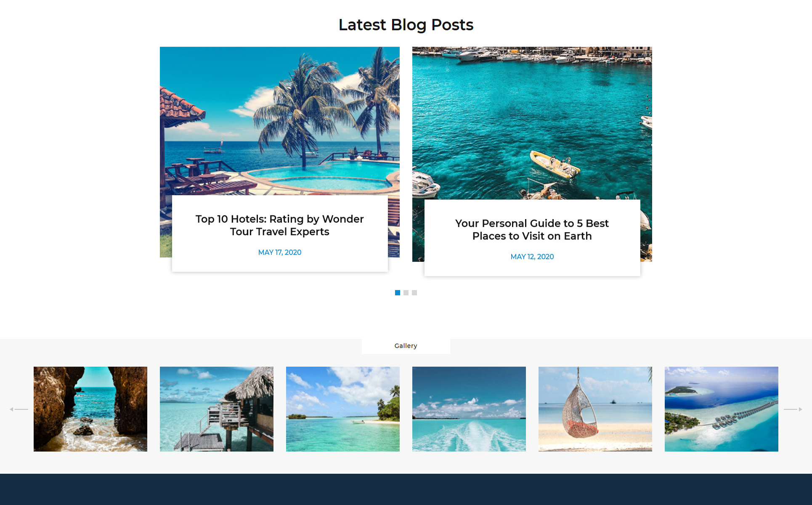Viewport: 812px width, 505px height.
Task: View the hanging egg chair gallery photo
Action: (595, 409)
